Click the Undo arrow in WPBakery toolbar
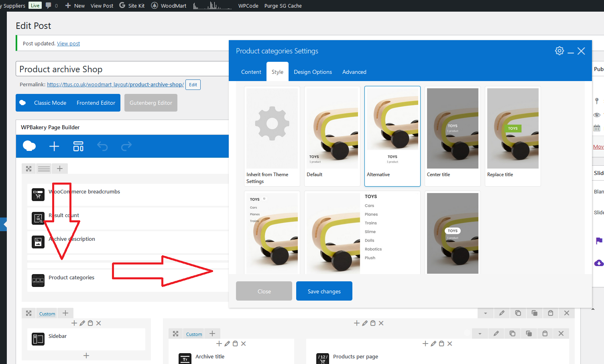The height and width of the screenshot is (364, 604). coord(102,146)
